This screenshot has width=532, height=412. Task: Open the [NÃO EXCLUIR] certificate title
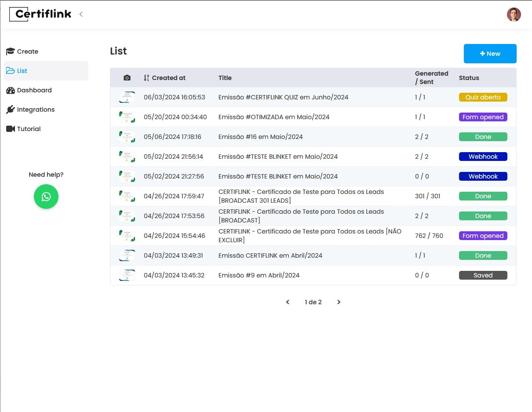(x=310, y=236)
